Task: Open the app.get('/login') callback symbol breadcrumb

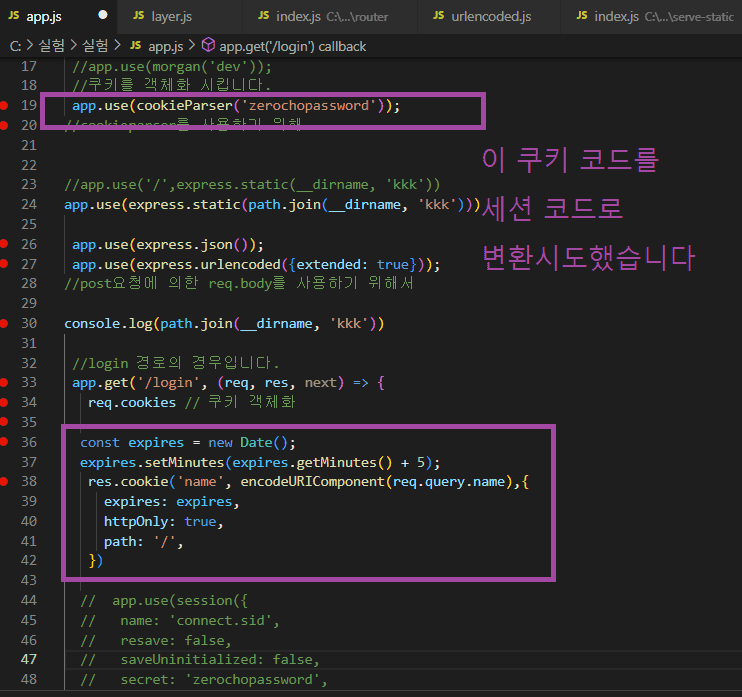Action: tap(292, 46)
